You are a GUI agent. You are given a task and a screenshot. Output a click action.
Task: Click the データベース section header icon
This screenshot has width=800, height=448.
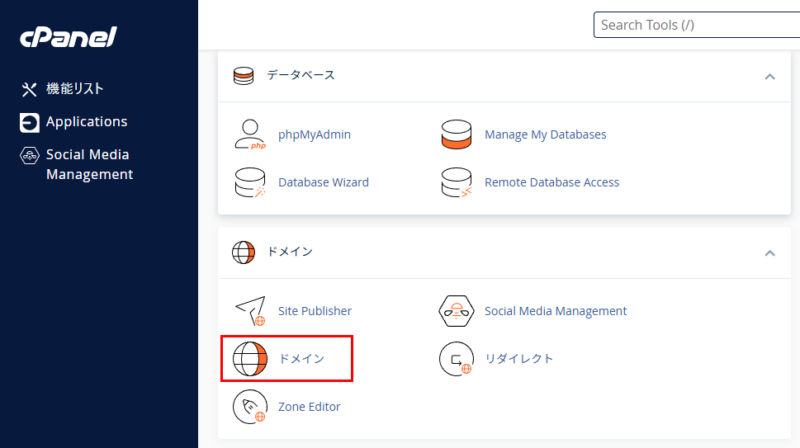[x=243, y=76]
